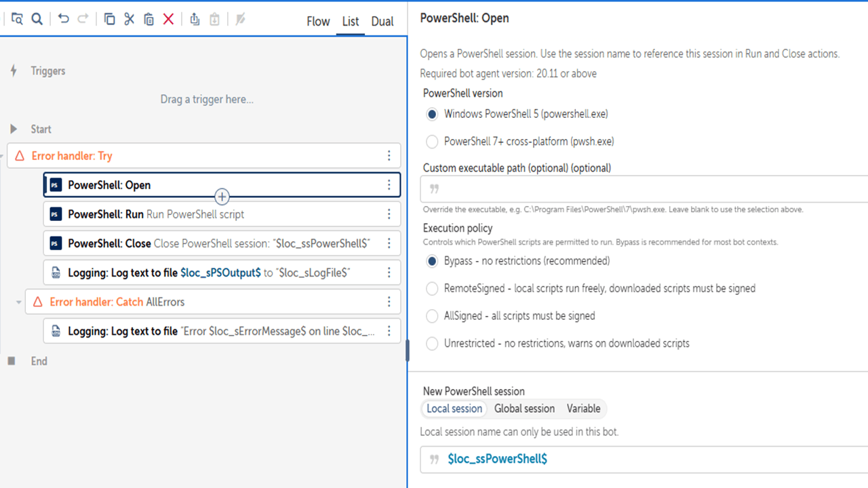Switch to Dual view
The image size is (868, 488).
(382, 22)
